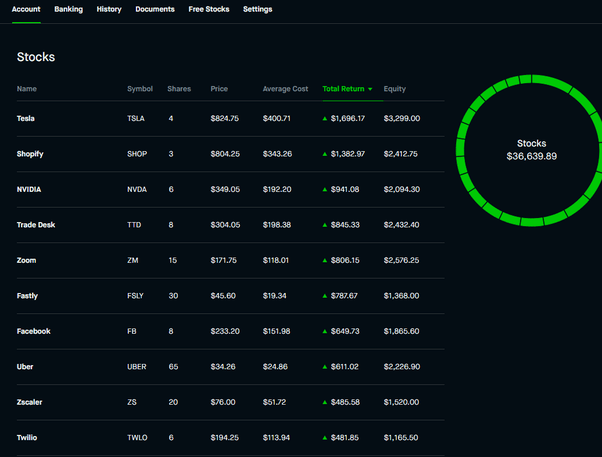
Task: Click the TSLA symbol
Action: pyautogui.click(x=136, y=119)
